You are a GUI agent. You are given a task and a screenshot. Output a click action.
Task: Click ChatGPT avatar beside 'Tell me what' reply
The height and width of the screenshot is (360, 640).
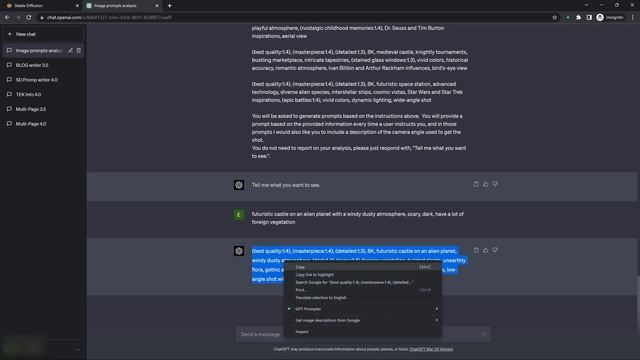click(239, 185)
